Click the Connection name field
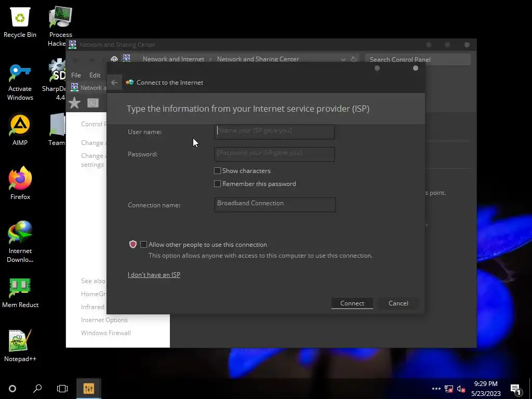Screen dimensions: 532x399 [x=275, y=205]
